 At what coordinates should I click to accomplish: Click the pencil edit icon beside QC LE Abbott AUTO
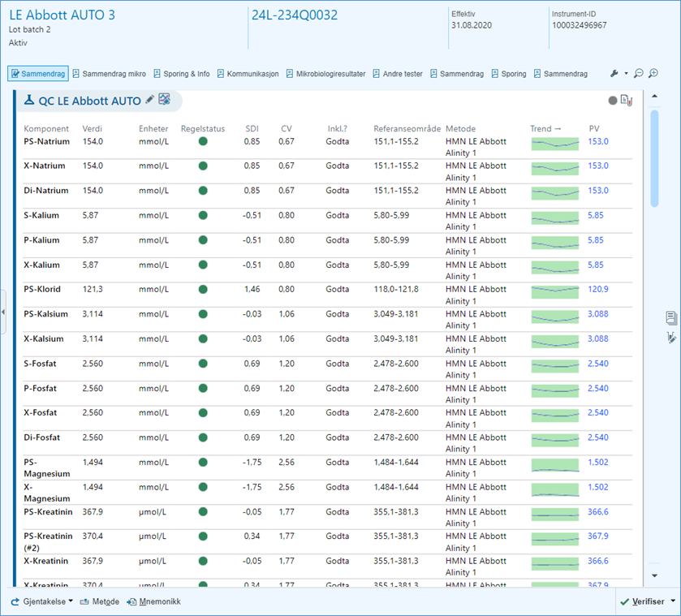point(149,100)
